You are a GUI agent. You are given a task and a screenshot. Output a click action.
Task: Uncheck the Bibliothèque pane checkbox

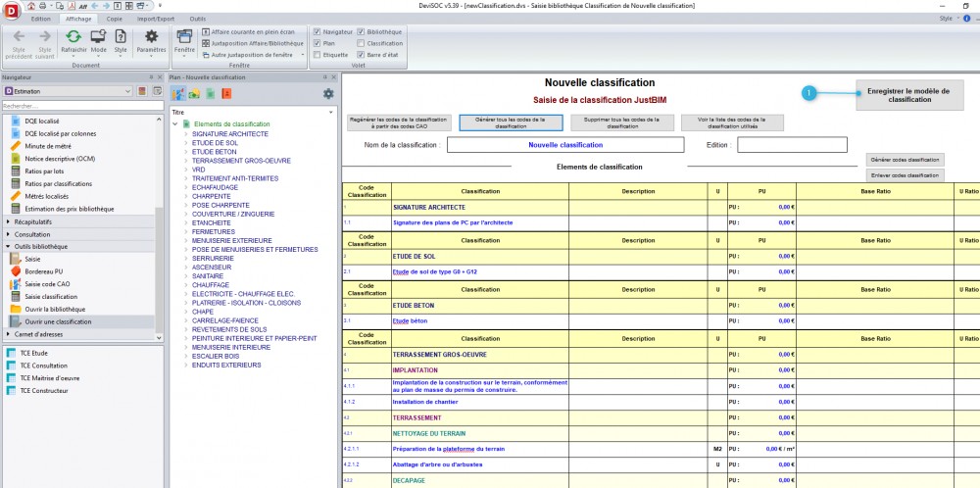click(361, 31)
